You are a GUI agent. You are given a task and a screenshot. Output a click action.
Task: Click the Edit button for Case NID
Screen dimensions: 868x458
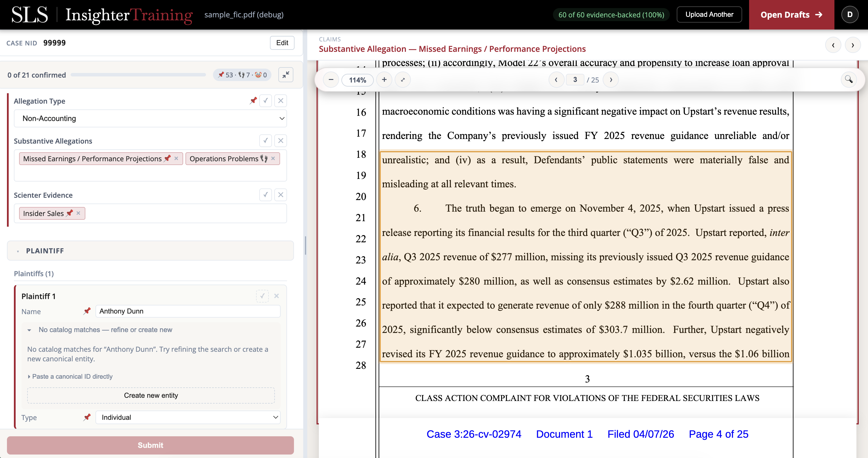282,43
